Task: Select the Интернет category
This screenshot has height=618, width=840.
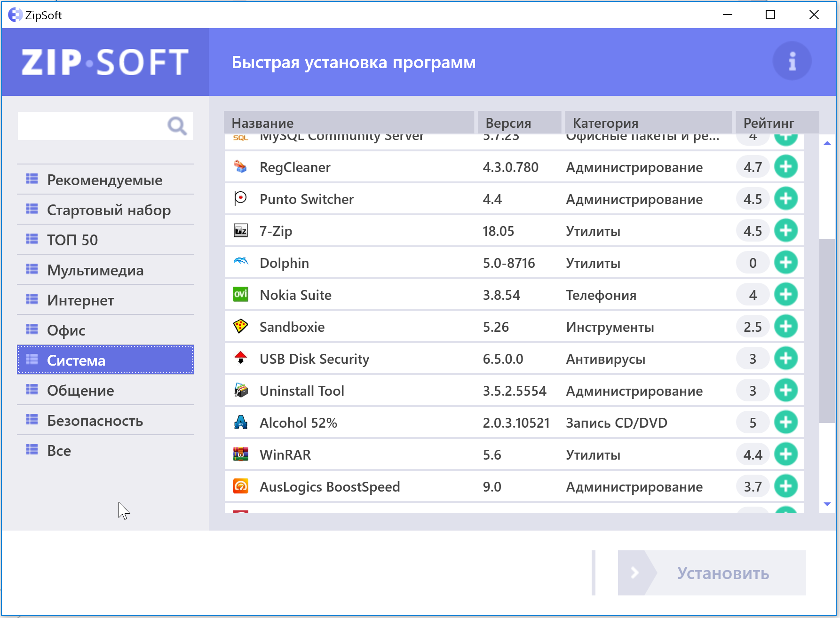Action: click(105, 300)
